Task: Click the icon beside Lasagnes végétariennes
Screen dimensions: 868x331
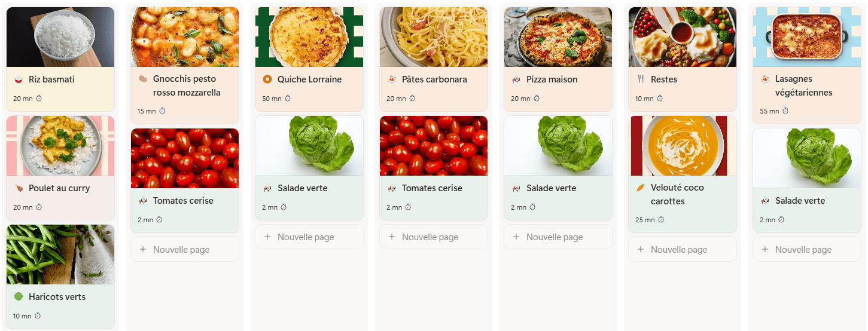Action: pyautogui.click(x=765, y=79)
